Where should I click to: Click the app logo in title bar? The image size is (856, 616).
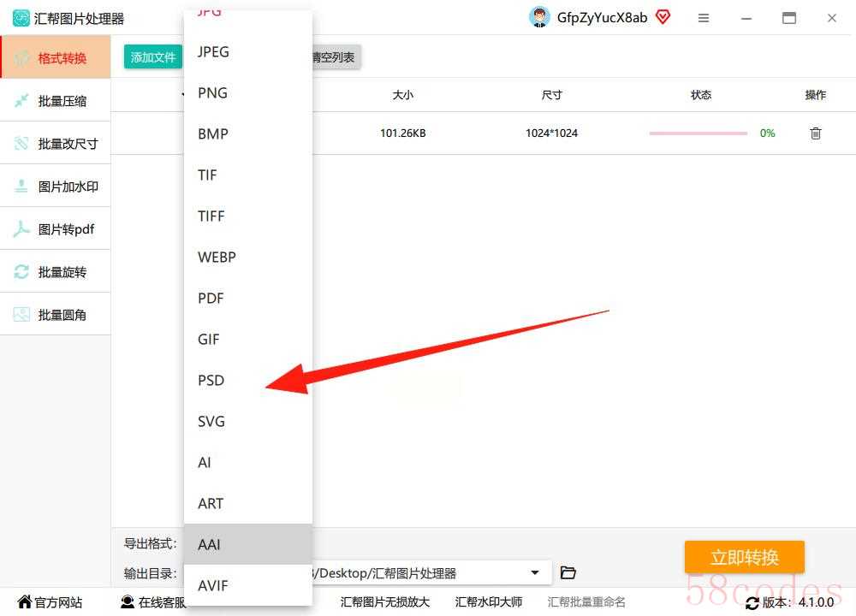21,18
